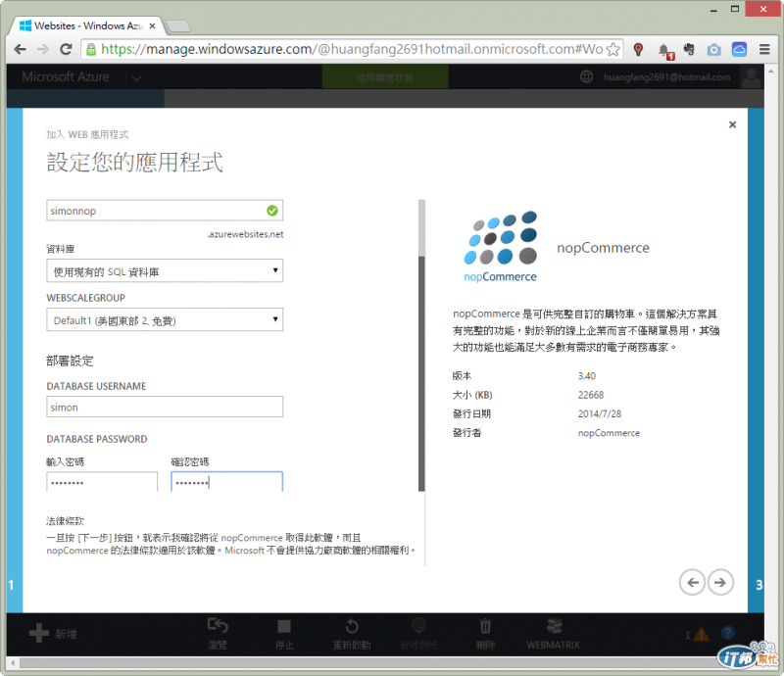Open the red map pin extension
This screenshot has height=676, width=784.
click(x=638, y=50)
